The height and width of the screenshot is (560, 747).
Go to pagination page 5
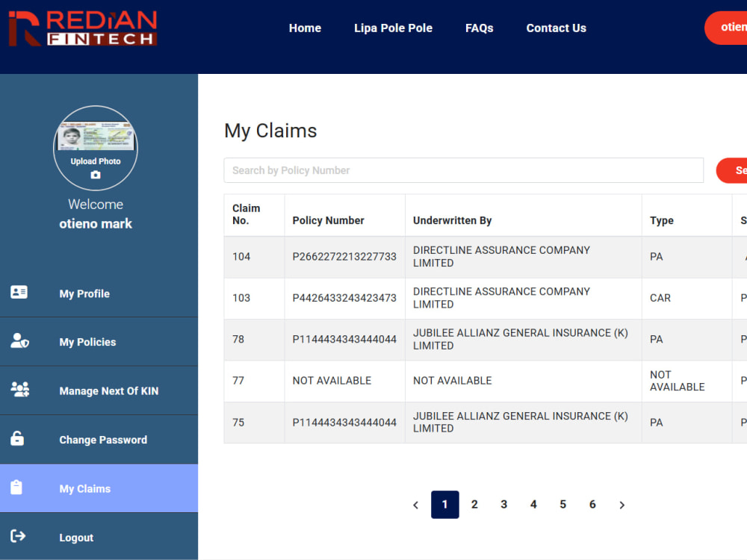[x=563, y=504]
